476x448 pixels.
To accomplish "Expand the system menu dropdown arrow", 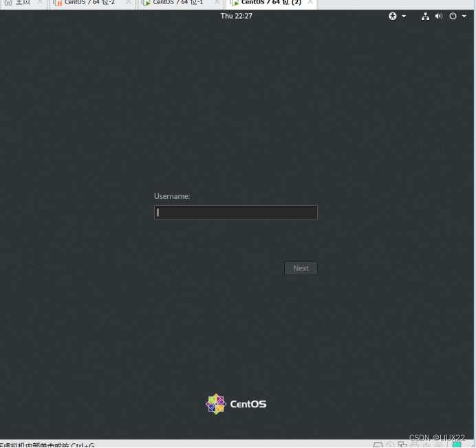I will [x=464, y=16].
